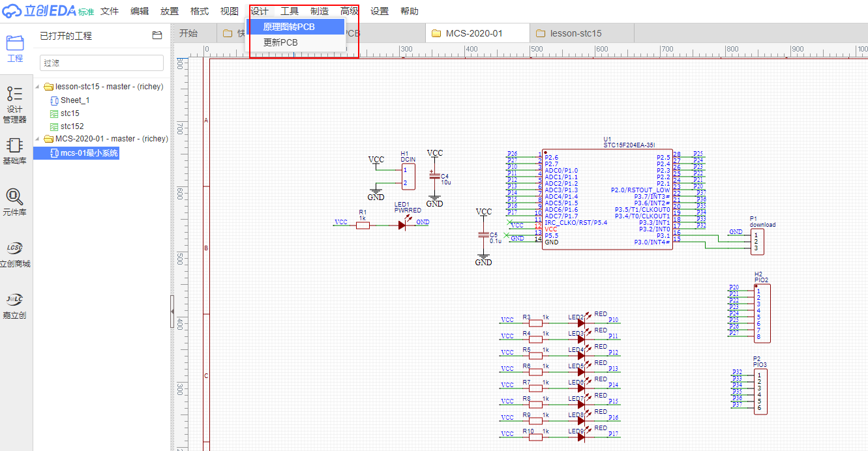Choose 原理图转PCB from the 设计 menu

coord(295,27)
